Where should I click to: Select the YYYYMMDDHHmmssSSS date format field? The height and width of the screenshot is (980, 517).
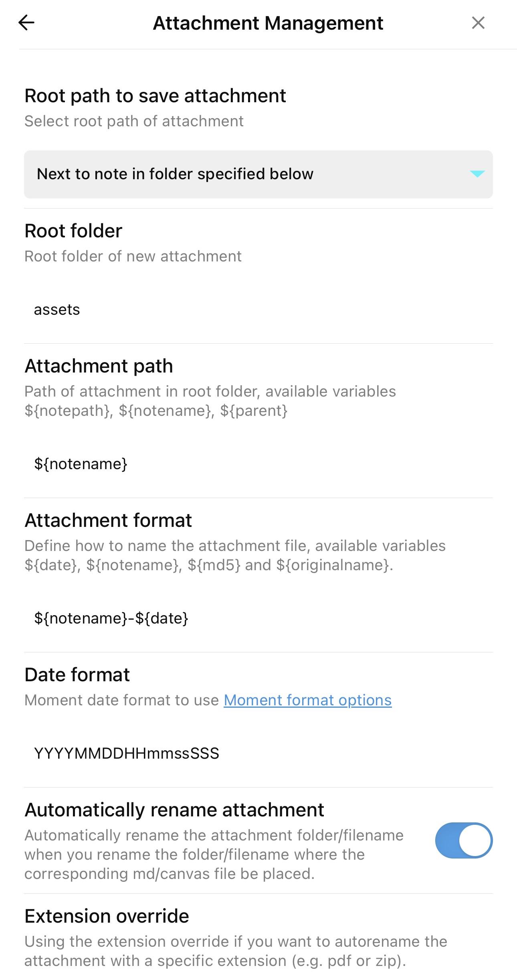[258, 753]
